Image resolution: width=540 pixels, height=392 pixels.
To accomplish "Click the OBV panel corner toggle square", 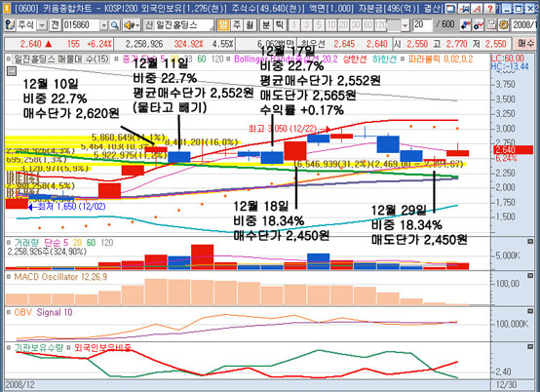I will pos(530,311).
